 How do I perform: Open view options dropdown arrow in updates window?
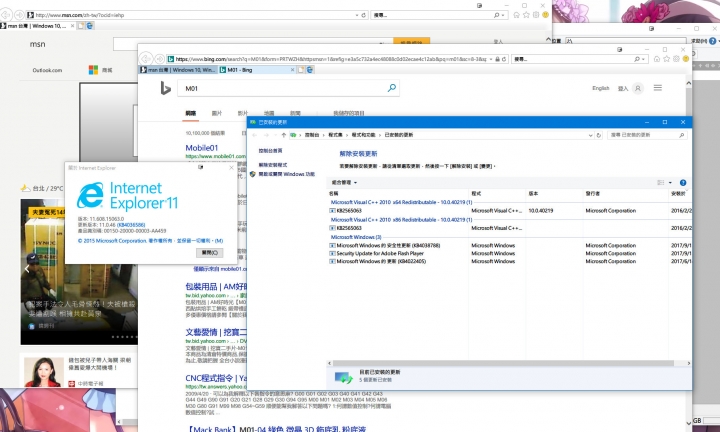670,183
